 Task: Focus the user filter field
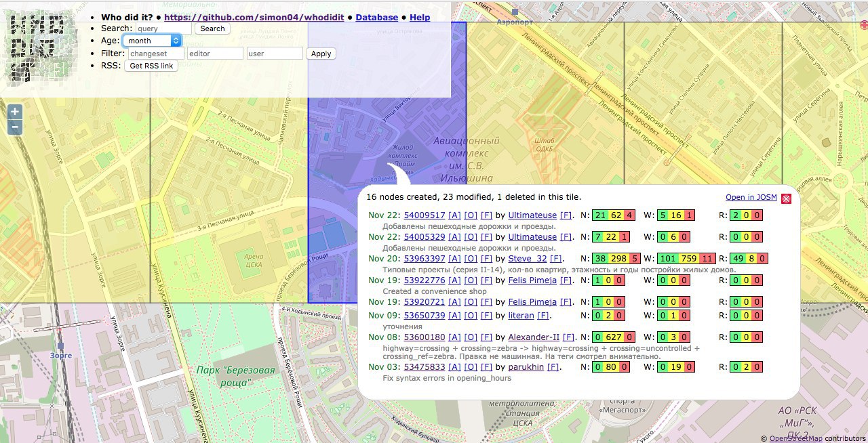[275, 54]
